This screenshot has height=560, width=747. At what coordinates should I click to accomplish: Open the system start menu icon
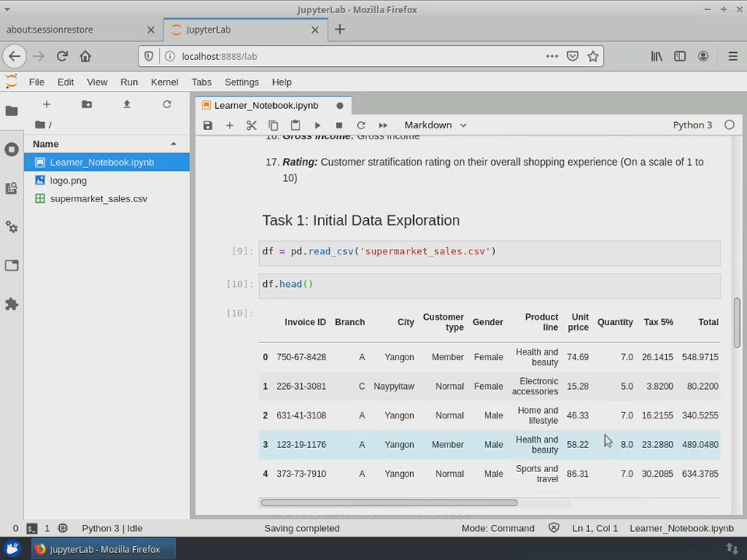tap(13, 548)
